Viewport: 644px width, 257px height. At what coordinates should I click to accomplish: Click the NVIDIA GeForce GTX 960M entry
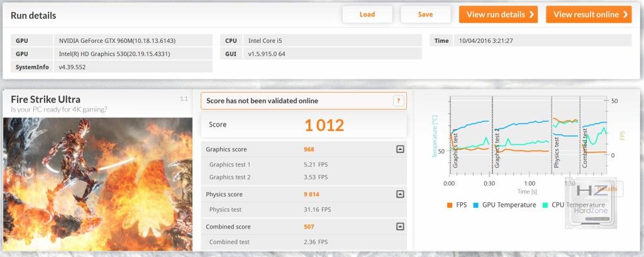tap(133, 40)
